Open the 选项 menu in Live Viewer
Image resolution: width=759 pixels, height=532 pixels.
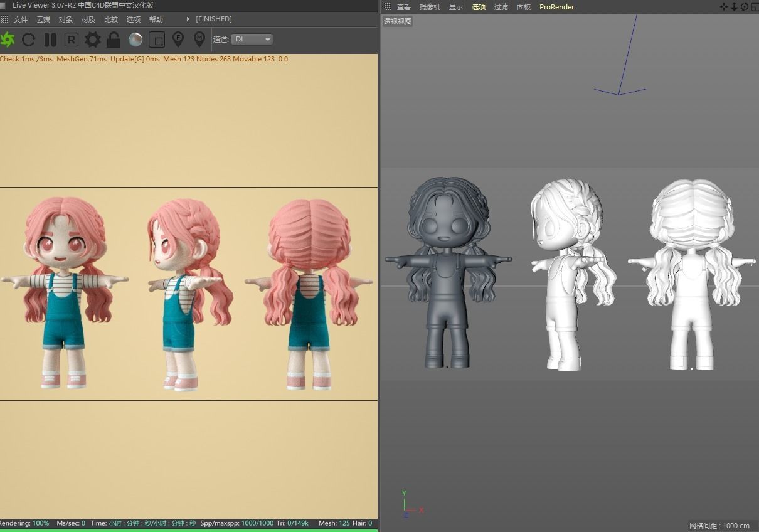pyautogui.click(x=134, y=19)
